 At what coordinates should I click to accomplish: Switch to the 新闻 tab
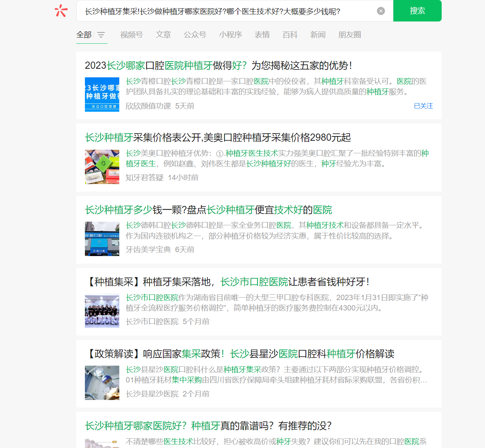[x=318, y=35]
